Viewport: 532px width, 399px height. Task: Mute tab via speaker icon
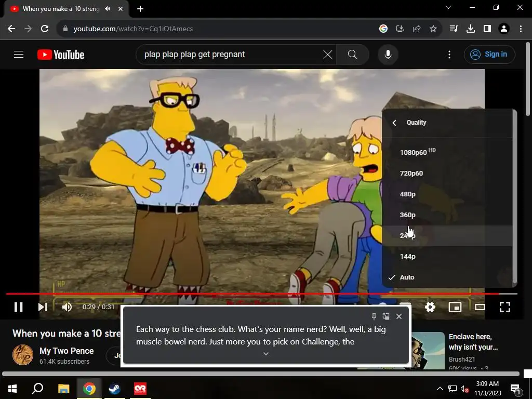coord(108,9)
